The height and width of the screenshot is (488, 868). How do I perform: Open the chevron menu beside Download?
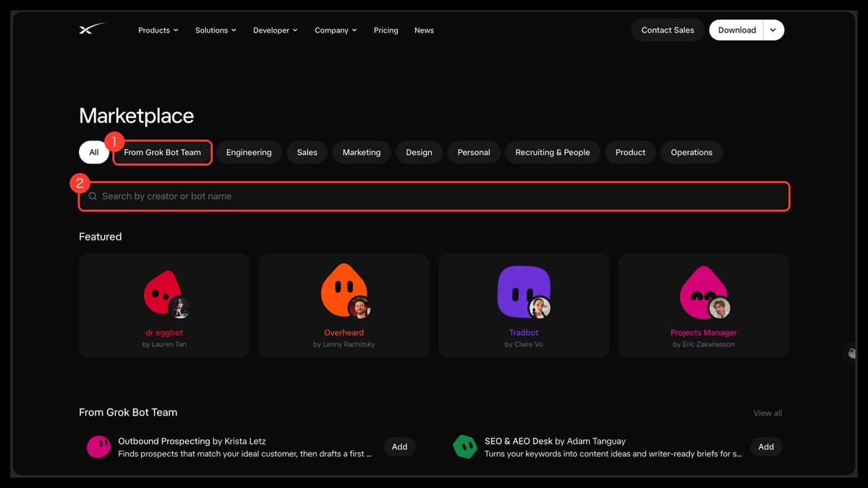pos(773,30)
